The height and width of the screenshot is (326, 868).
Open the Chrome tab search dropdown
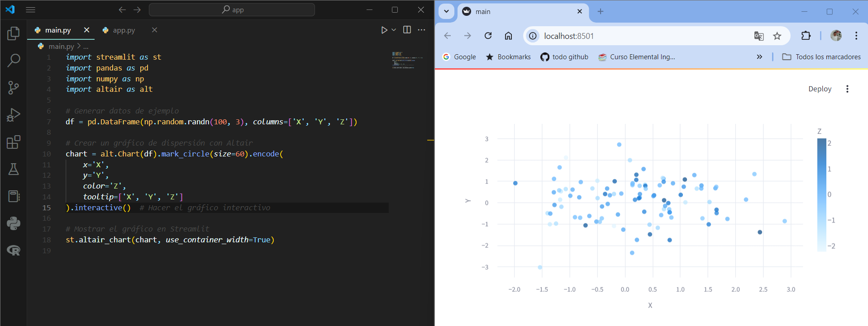(446, 11)
